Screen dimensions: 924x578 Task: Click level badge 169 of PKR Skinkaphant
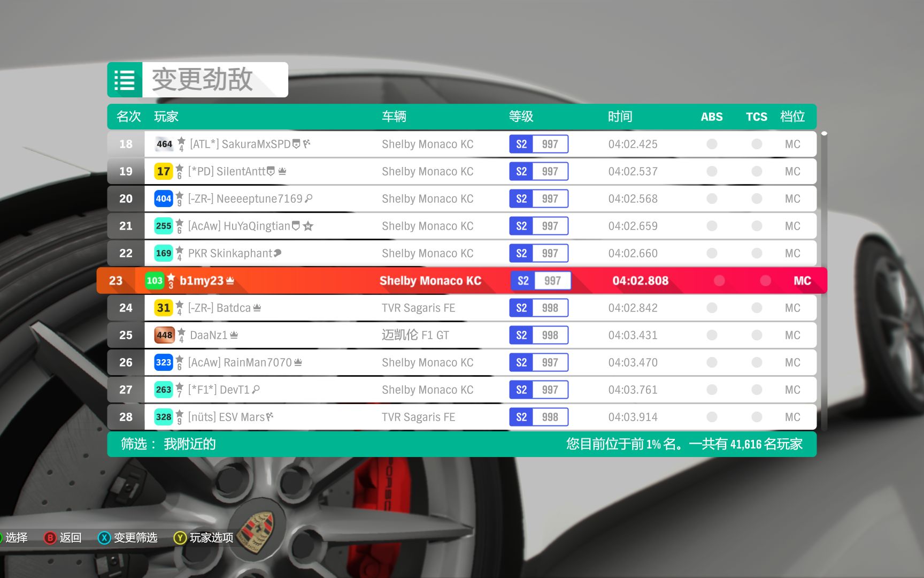tap(164, 253)
